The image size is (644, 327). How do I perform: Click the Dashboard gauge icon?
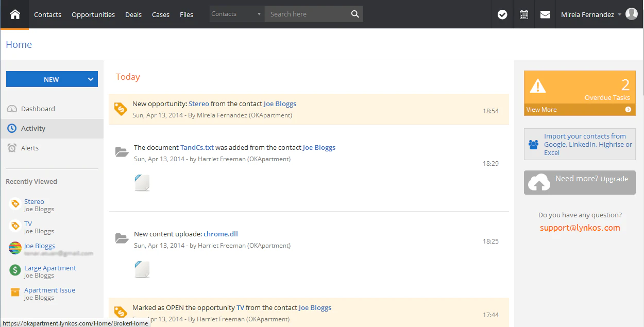coord(12,109)
